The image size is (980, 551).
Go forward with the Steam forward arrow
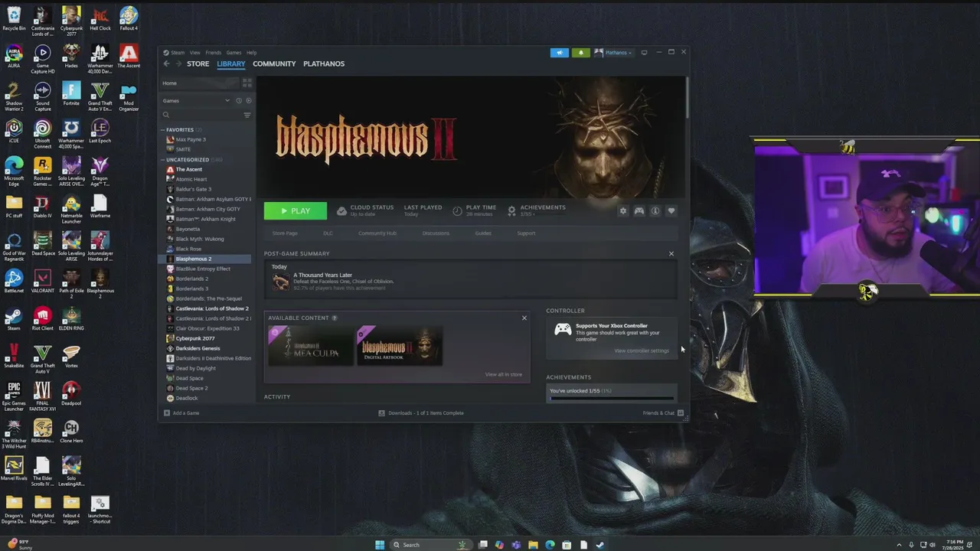(178, 64)
